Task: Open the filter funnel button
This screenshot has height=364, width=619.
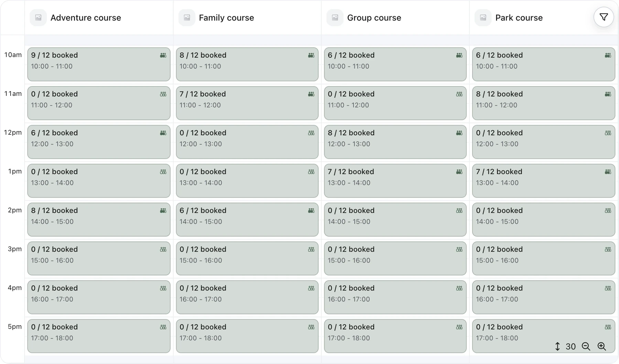Action: point(604,17)
